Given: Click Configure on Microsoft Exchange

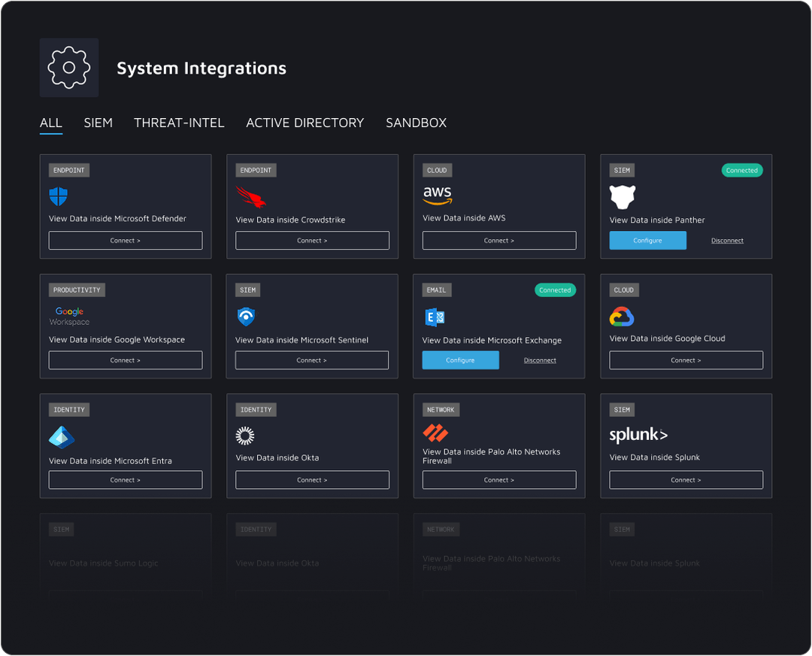Looking at the screenshot, I should [x=460, y=360].
